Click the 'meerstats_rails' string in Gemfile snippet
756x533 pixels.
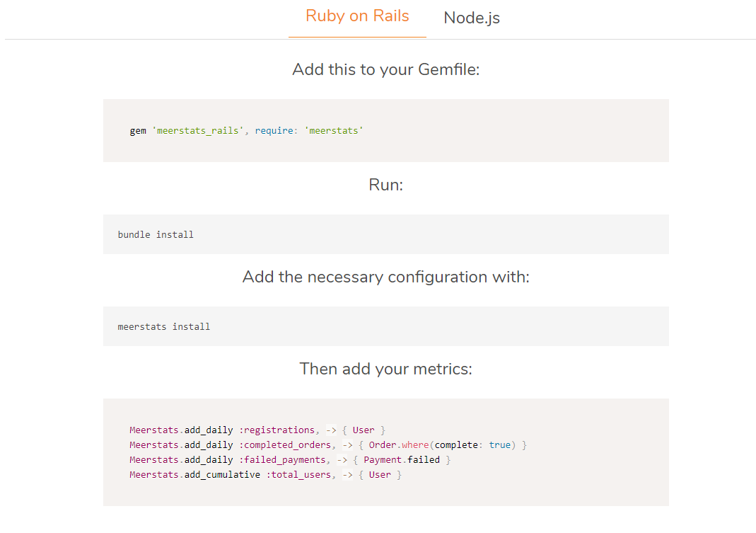point(198,131)
